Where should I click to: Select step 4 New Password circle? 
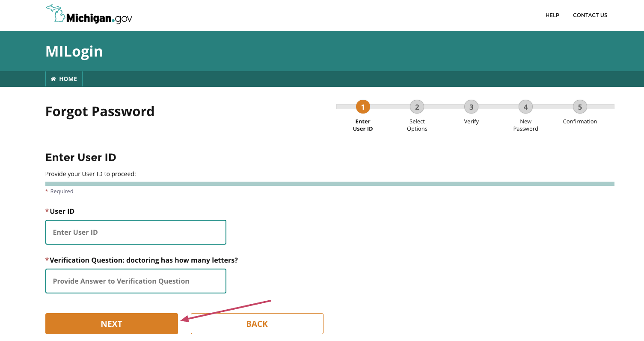pyautogui.click(x=525, y=107)
